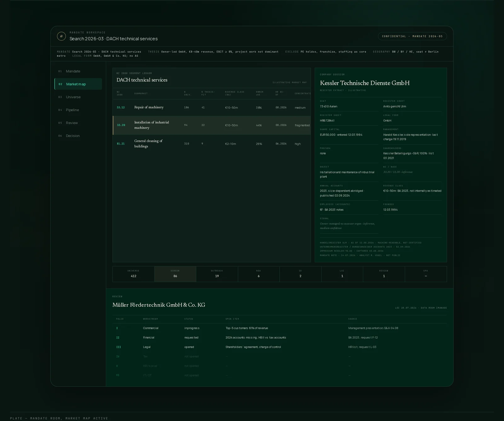Click the Search 2026-03 workspace title
504x421 pixels.
114,39
